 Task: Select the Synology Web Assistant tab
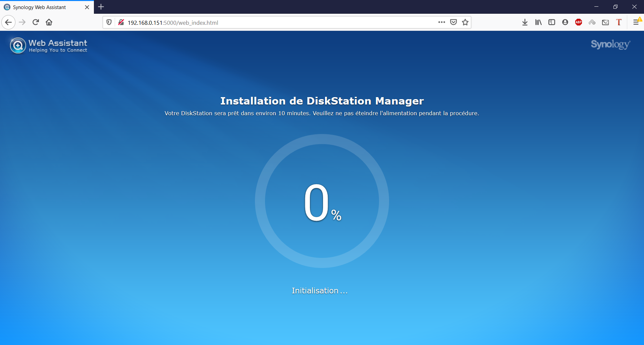[x=44, y=7]
